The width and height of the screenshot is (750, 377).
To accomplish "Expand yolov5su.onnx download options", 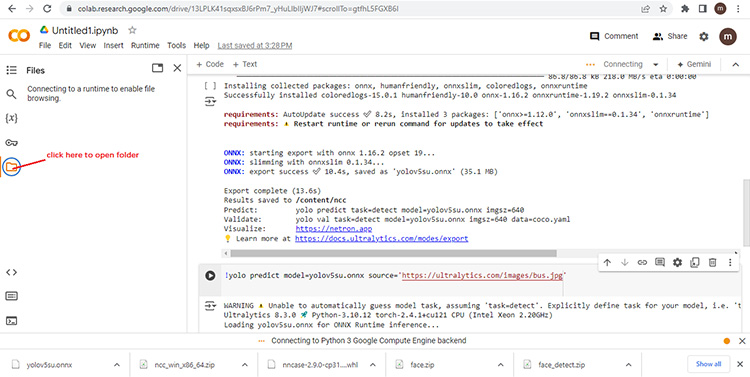I will 116,365.
